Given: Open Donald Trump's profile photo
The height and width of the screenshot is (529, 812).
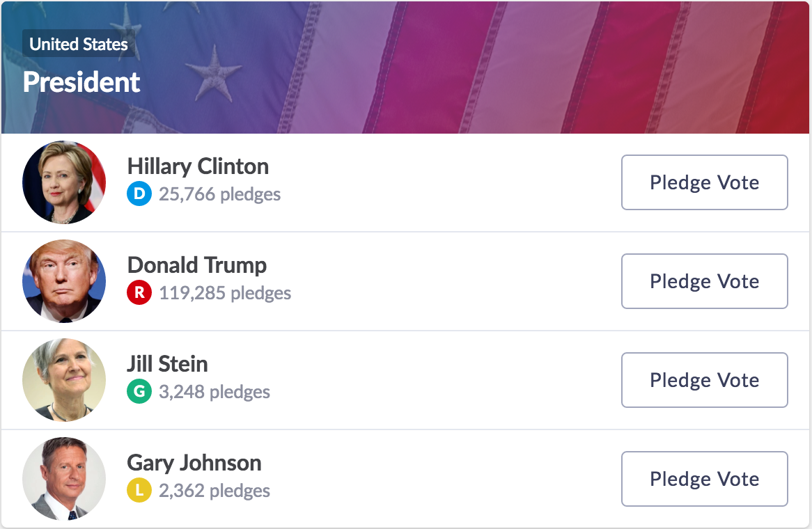Looking at the screenshot, I should pyautogui.click(x=64, y=281).
